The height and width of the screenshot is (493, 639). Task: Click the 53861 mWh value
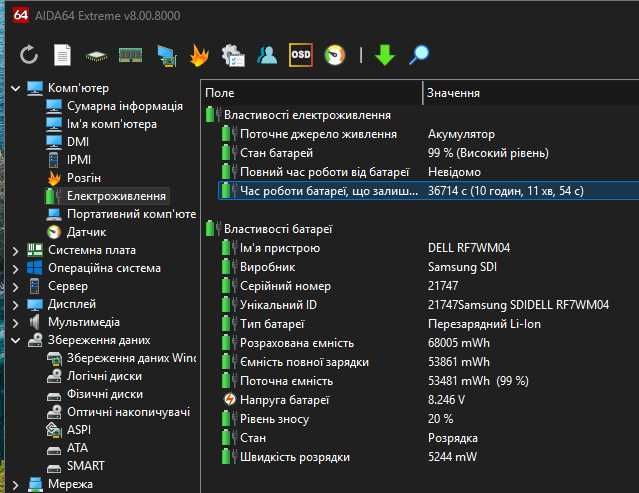coord(458,362)
